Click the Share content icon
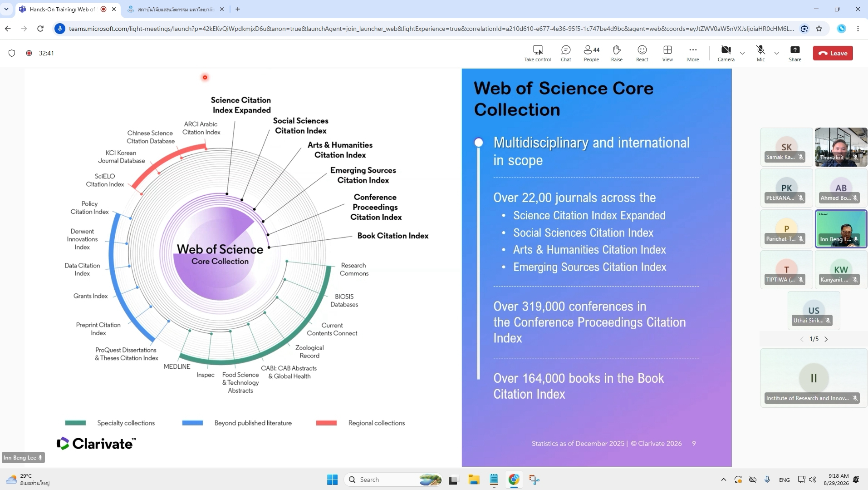The width and height of the screenshot is (868, 490). tap(795, 53)
